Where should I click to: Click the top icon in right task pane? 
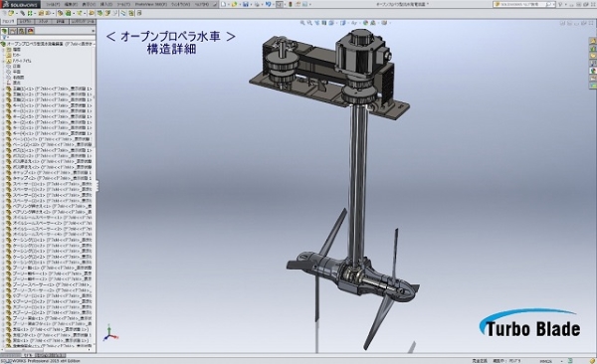pyautogui.click(x=593, y=41)
